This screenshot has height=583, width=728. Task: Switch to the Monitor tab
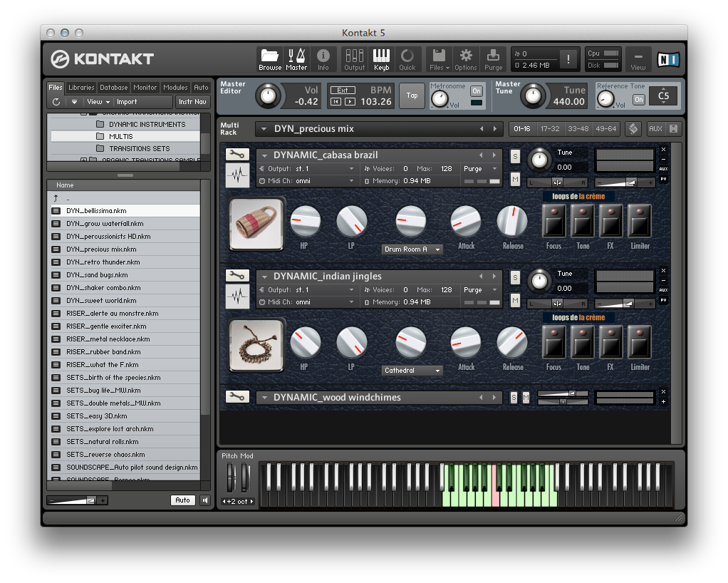point(145,88)
